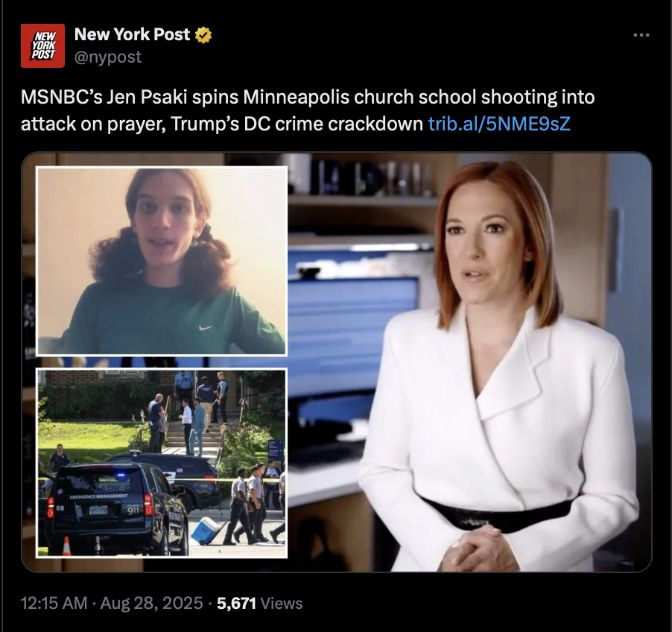Follow the trib.al/5NME9sZ article link
Screen dimensions: 672x632
coord(499,124)
